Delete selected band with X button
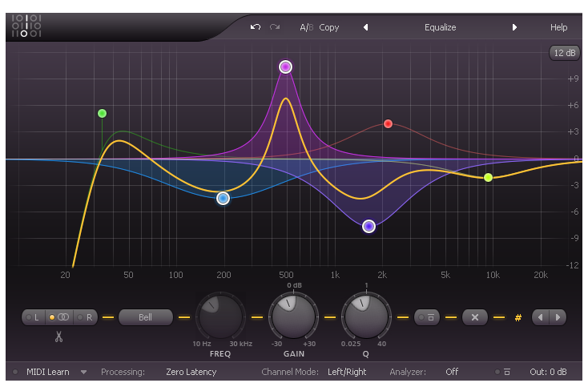This screenshot has width=588, height=387. click(475, 317)
